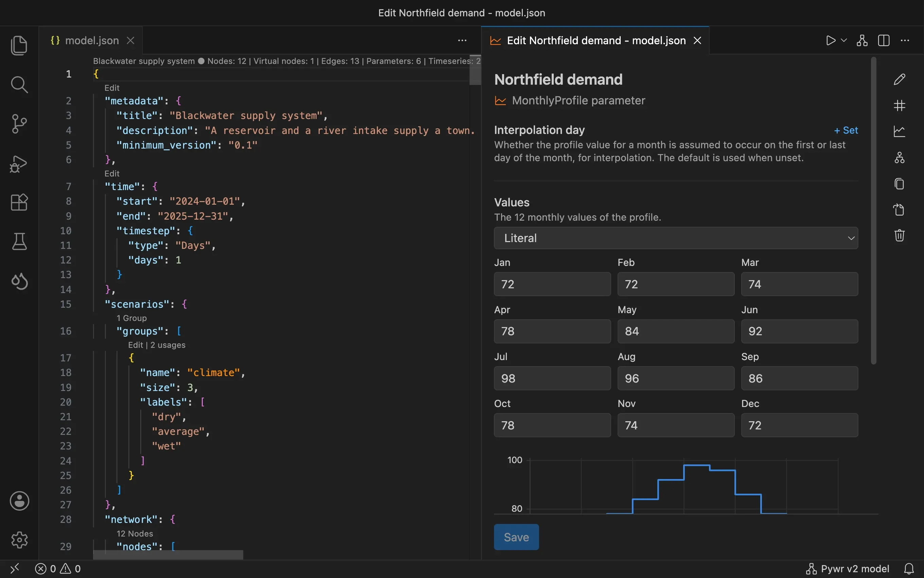Open the right editor More Actions menu
Image resolution: width=924 pixels, height=578 pixels.
(x=905, y=40)
